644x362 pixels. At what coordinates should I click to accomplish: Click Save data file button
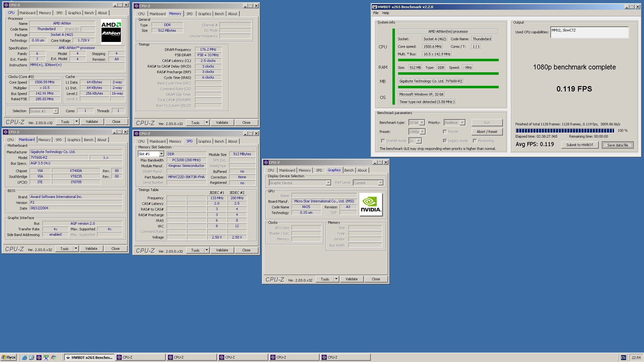pos(617,145)
